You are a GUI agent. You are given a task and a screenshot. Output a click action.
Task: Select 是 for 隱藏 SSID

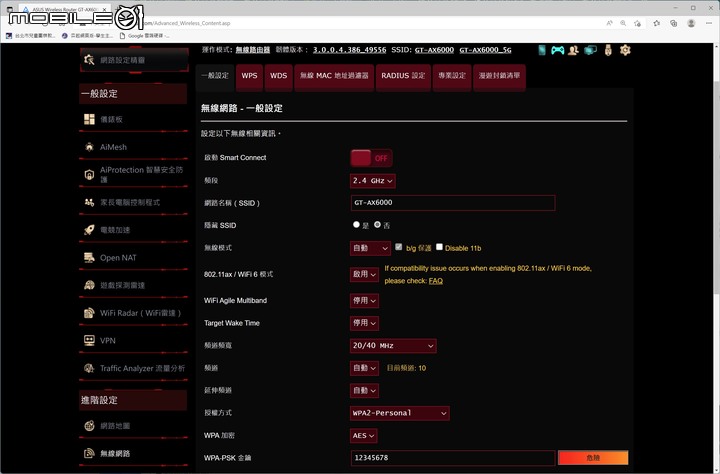point(356,225)
